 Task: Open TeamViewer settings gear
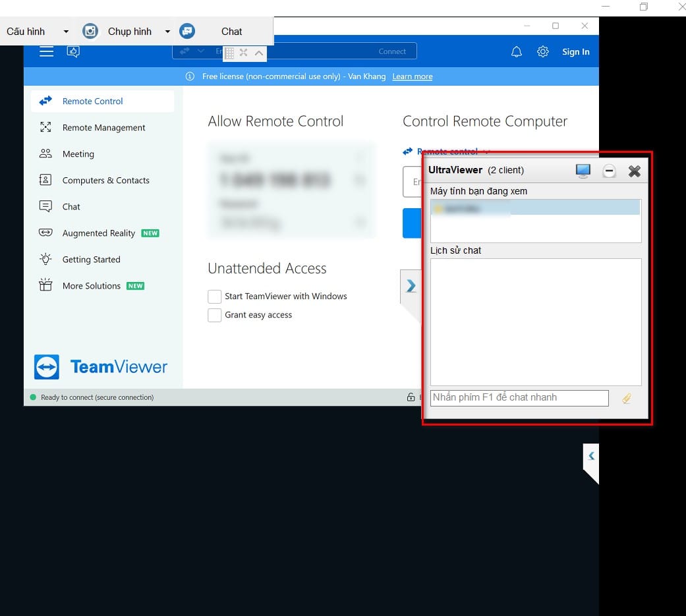[542, 51]
